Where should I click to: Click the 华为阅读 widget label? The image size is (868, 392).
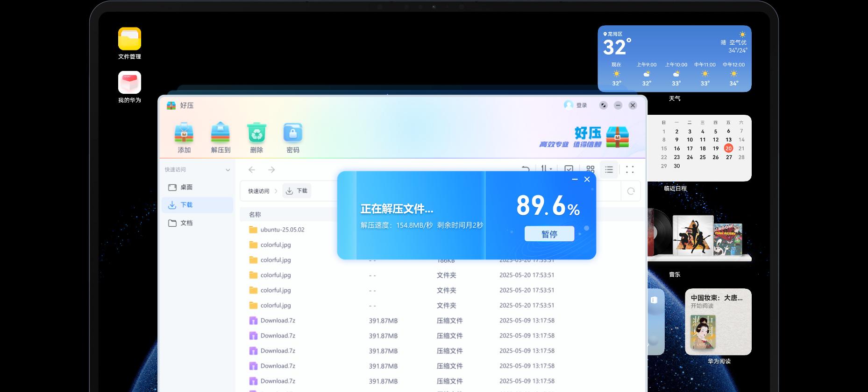(x=719, y=361)
